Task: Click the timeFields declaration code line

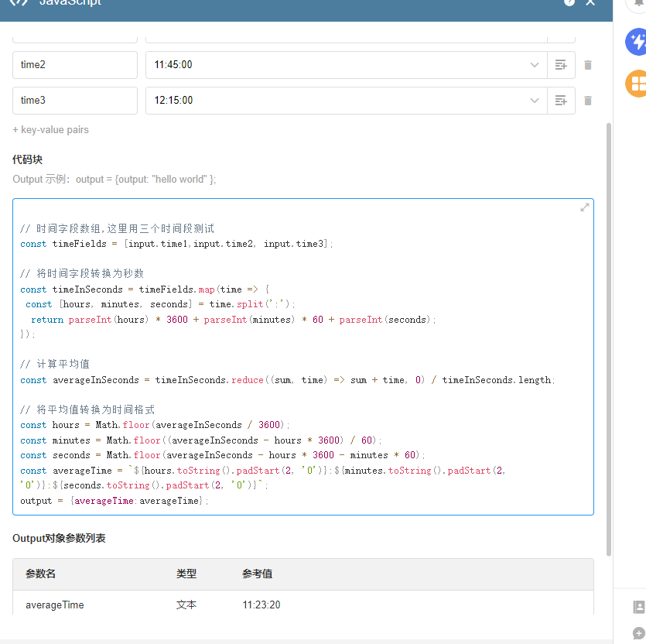Action: click(x=176, y=244)
